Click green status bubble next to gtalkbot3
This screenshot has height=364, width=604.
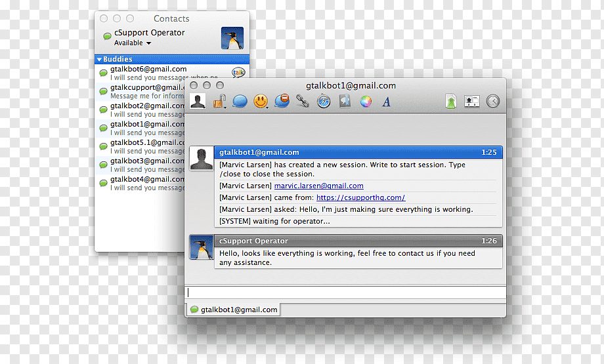(103, 165)
